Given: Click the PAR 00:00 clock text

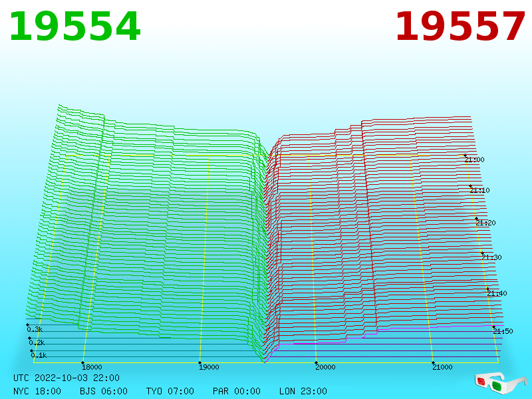Looking at the screenshot, I should coord(237,391).
